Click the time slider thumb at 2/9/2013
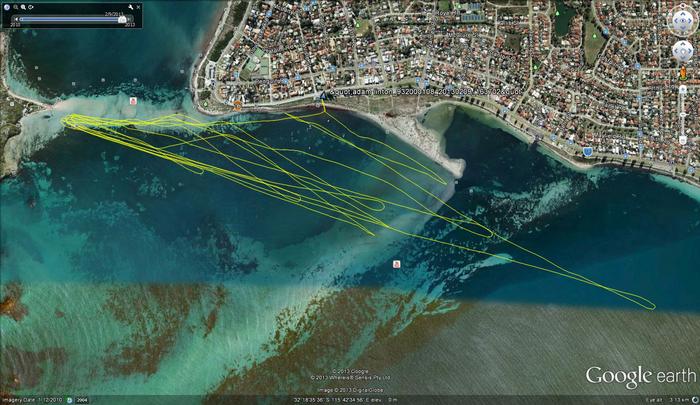The width and height of the screenshot is (700, 405). coord(122,18)
